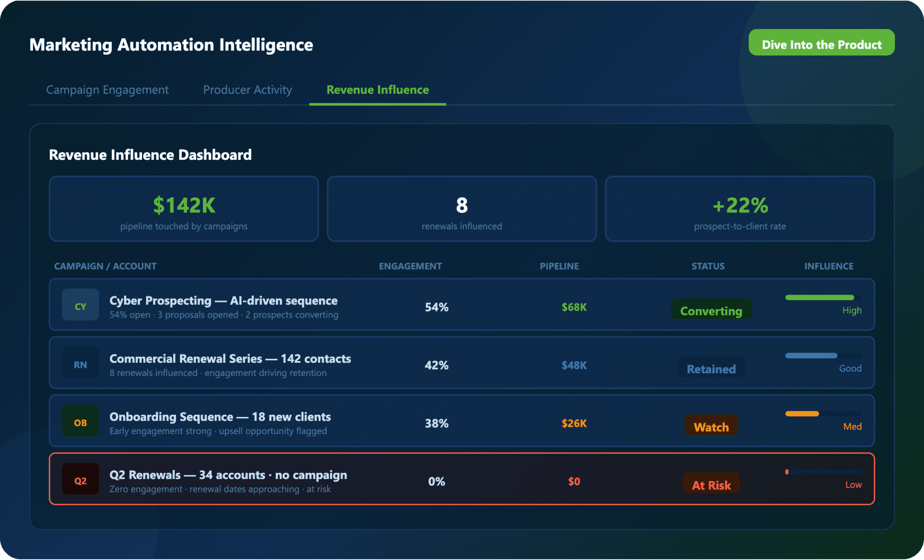This screenshot has width=924, height=560.
Task: Click the CY campaign badge icon
Action: (x=80, y=306)
